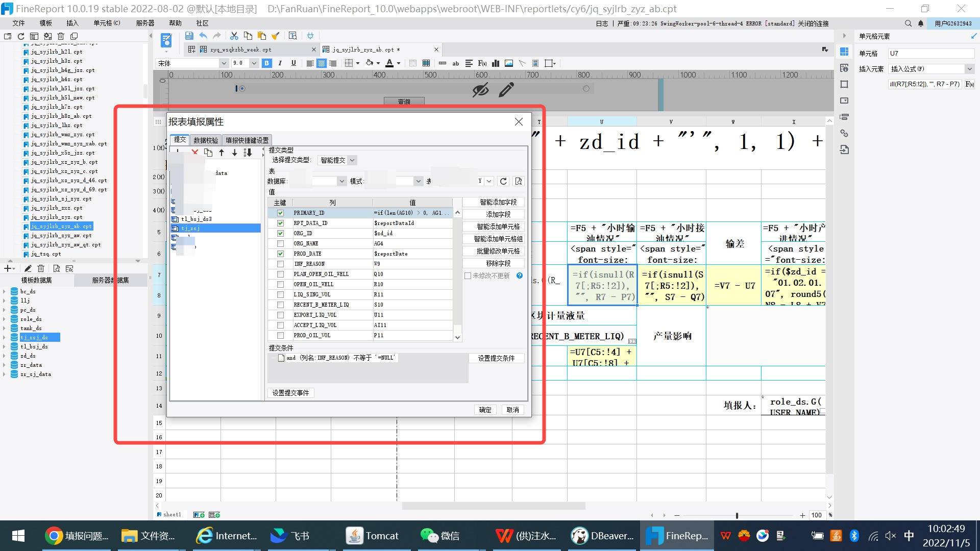Insert chart using bar chart icon
Screen dimensions: 980x551
click(496, 63)
